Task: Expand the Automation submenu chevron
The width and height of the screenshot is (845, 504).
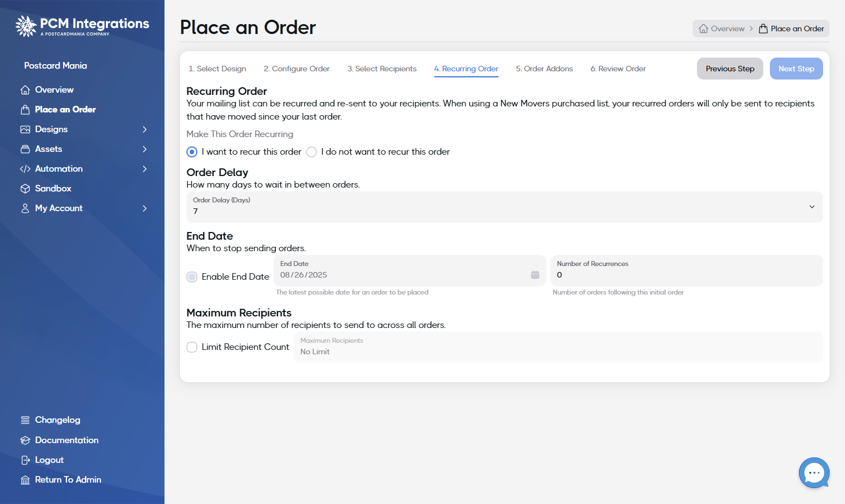Action: [145, 169]
